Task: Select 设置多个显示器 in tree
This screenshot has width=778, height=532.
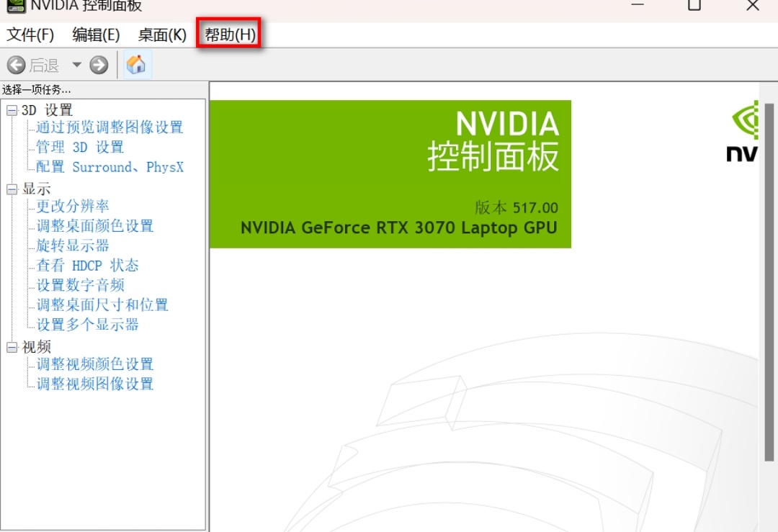Action: (x=87, y=325)
